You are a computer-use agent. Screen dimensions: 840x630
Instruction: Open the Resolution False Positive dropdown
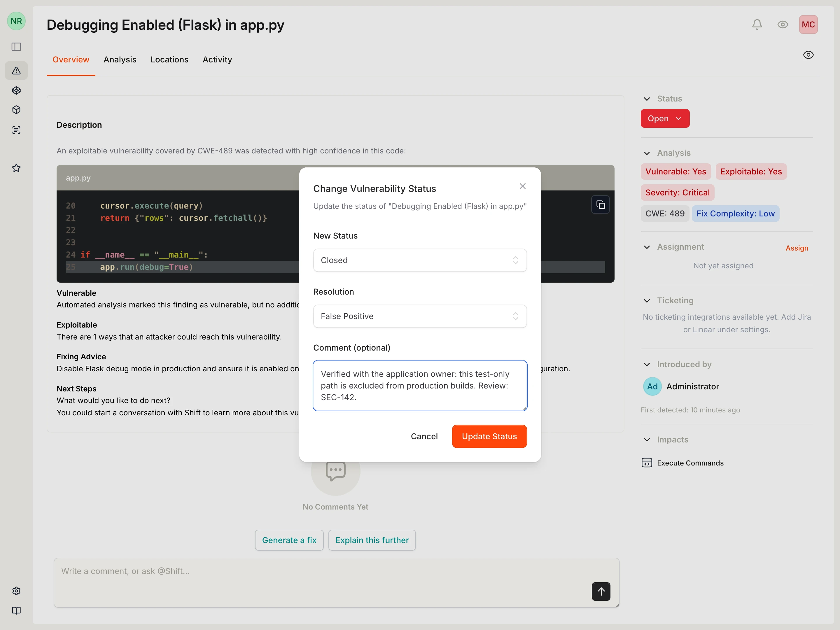(420, 316)
